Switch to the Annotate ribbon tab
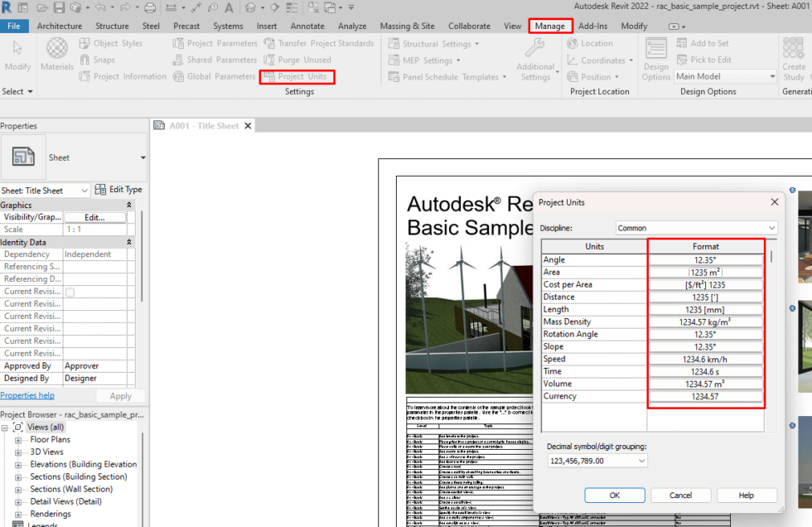Viewport: 812px width, 527px height. (x=307, y=26)
